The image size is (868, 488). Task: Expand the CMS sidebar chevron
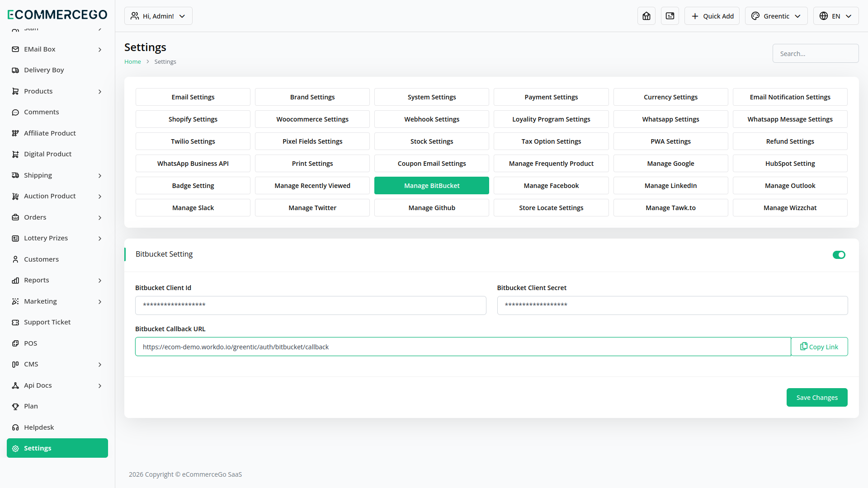click(x=100, y=365)
